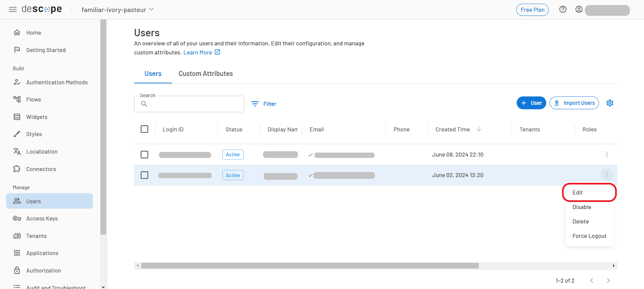Expand the familiar-ivory-pasteur project dropdown
The image size is (644, 289).
tap(118, 10)
